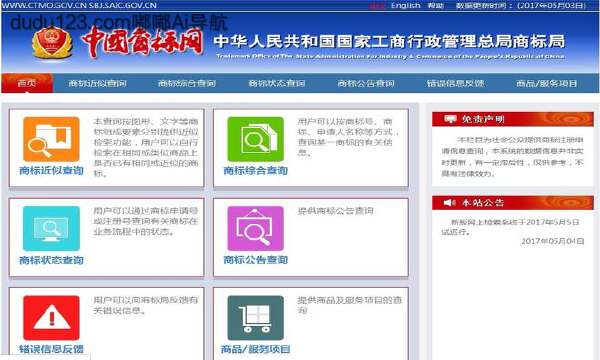
Task: Open the blue 商标状态查询 text link
Action: (x=51, y=260)
